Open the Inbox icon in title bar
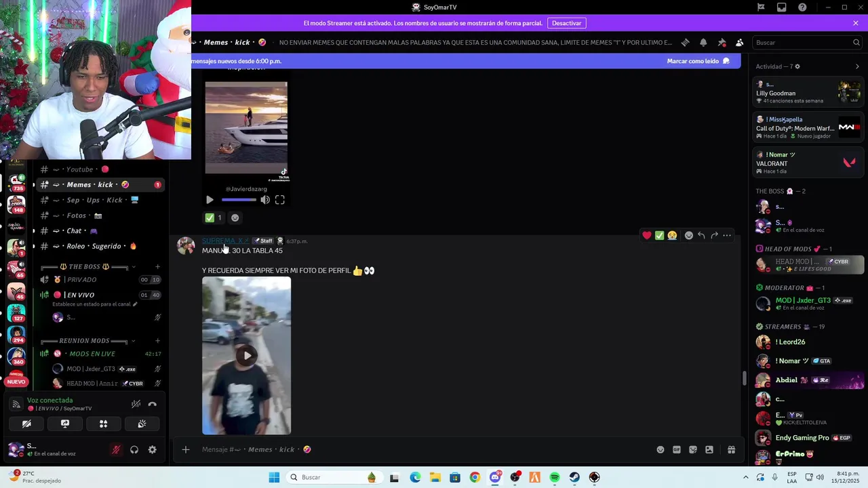Image resolution: width=868 pixels, height=488 pixels. (782, 7)
